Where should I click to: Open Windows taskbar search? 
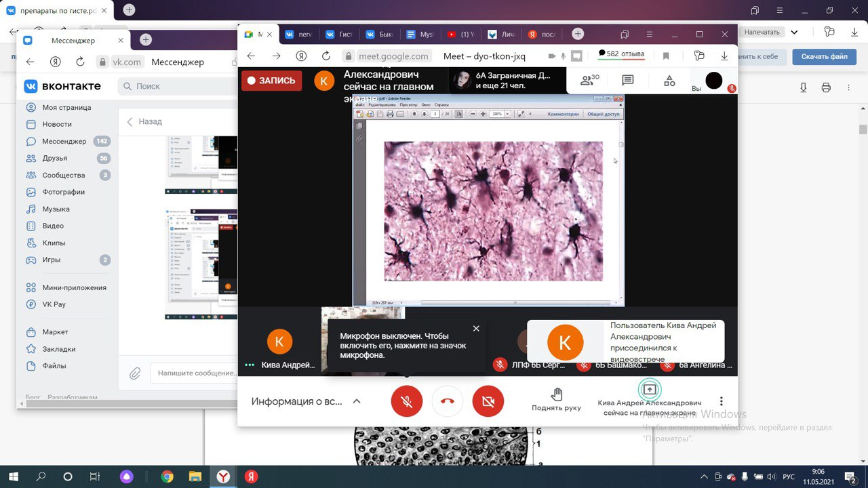pyautogui.click(x=40, y=476)
